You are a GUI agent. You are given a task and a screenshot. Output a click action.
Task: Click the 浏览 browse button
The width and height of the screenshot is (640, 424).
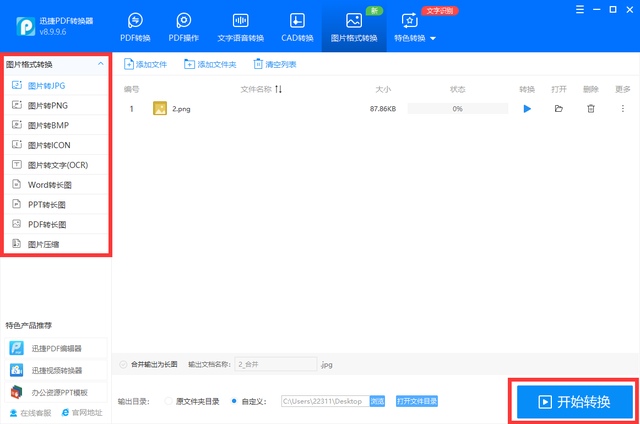tap(377, 401)
